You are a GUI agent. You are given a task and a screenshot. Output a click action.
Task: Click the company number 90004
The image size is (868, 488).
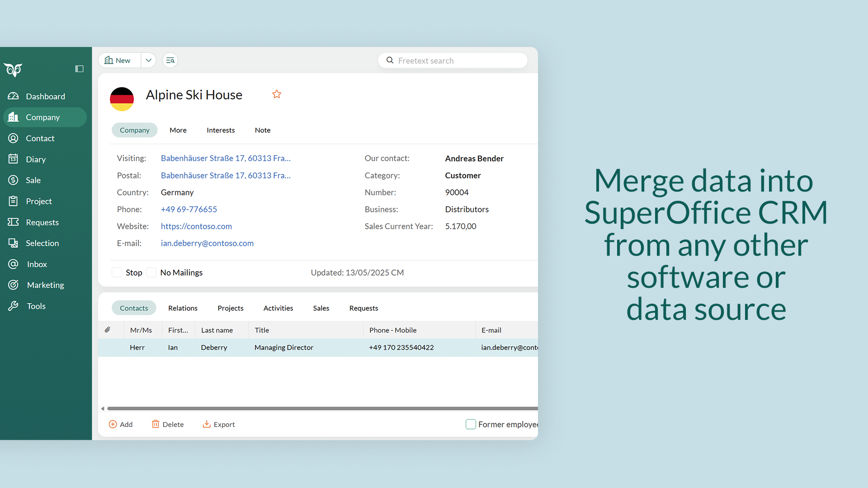[x=457, y=192]
